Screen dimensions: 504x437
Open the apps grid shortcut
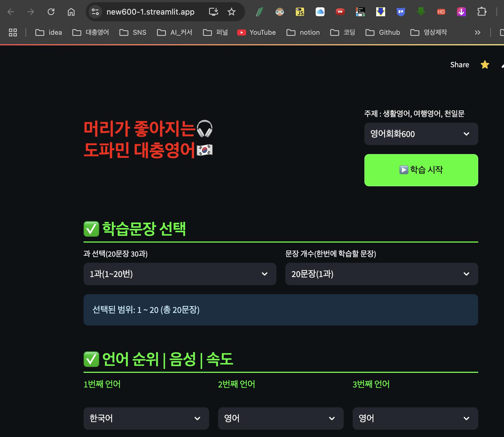pos(13,32)
